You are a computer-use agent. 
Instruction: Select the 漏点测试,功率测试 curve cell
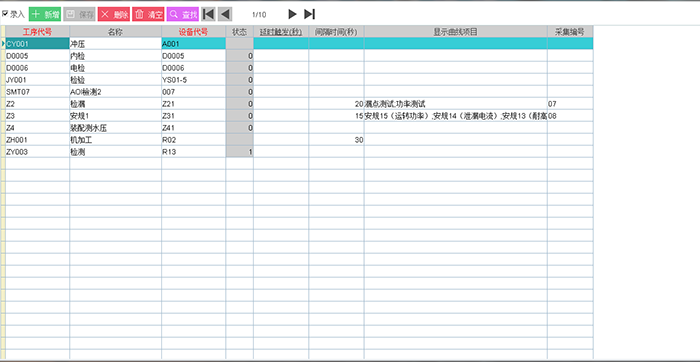[456, 104]
